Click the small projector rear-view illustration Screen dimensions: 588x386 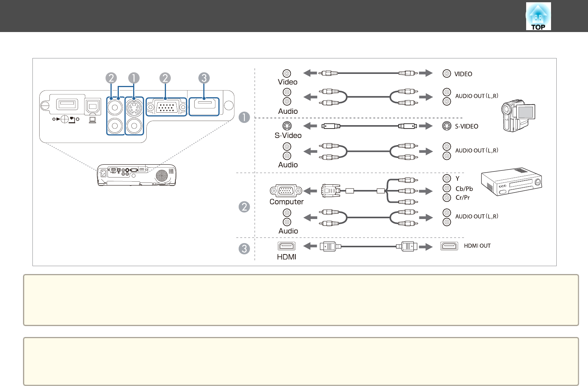coord(137,175)
